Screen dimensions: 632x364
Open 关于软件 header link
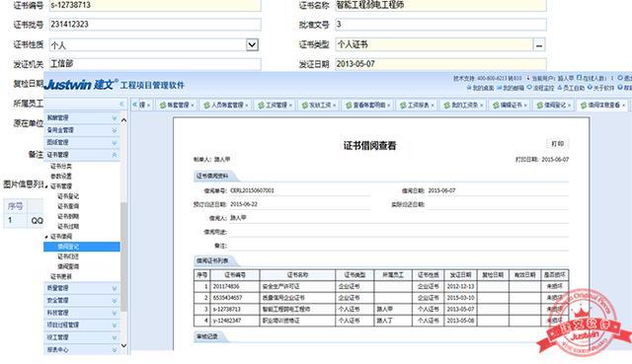(x=601, y=88)
